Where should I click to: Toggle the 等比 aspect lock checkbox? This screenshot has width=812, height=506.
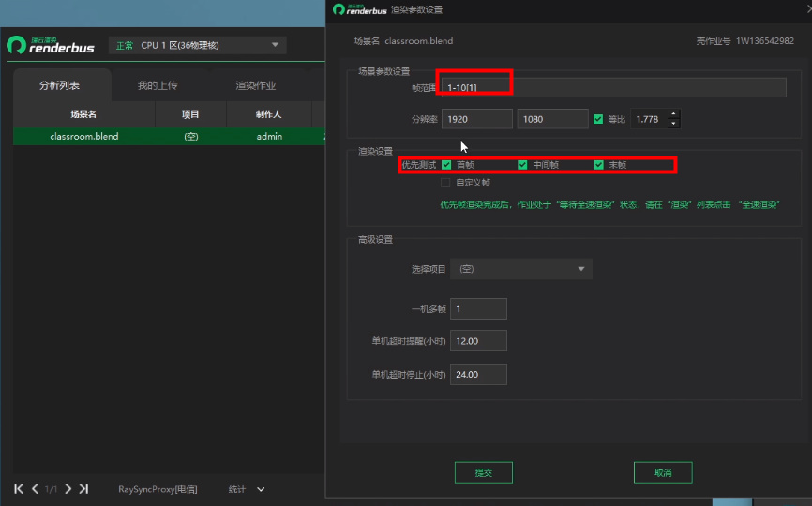click(598, 119)
